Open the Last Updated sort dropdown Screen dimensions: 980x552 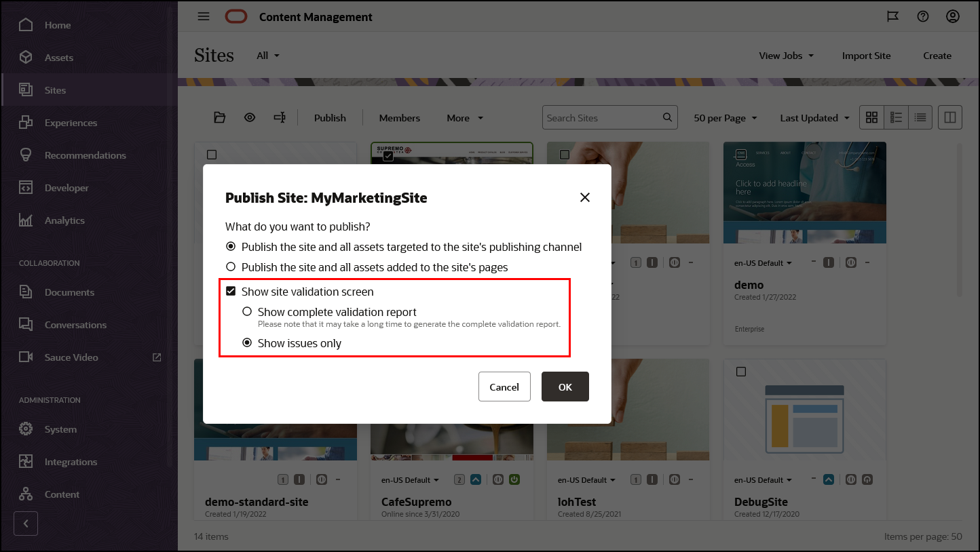coord(814,118)
